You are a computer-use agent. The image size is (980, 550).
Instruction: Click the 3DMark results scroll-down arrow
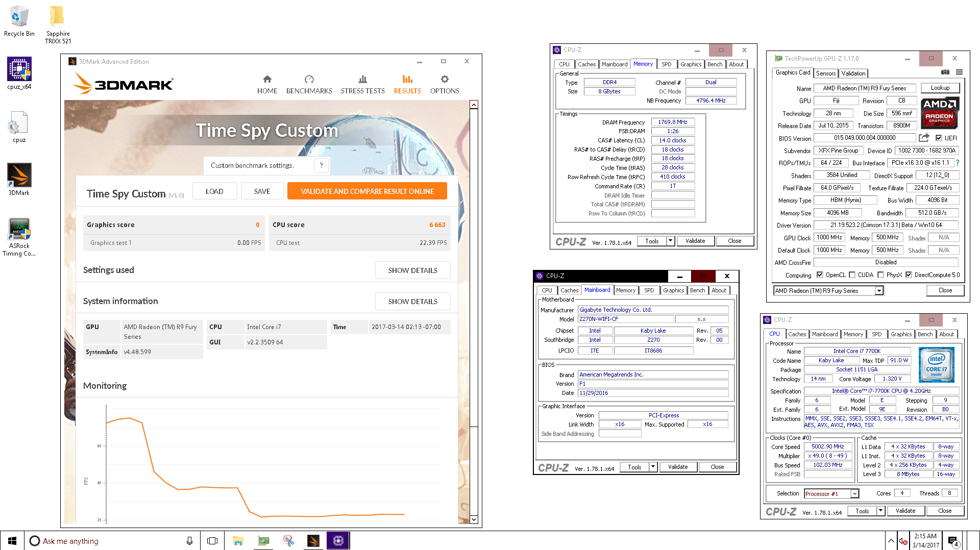[474, 520]
